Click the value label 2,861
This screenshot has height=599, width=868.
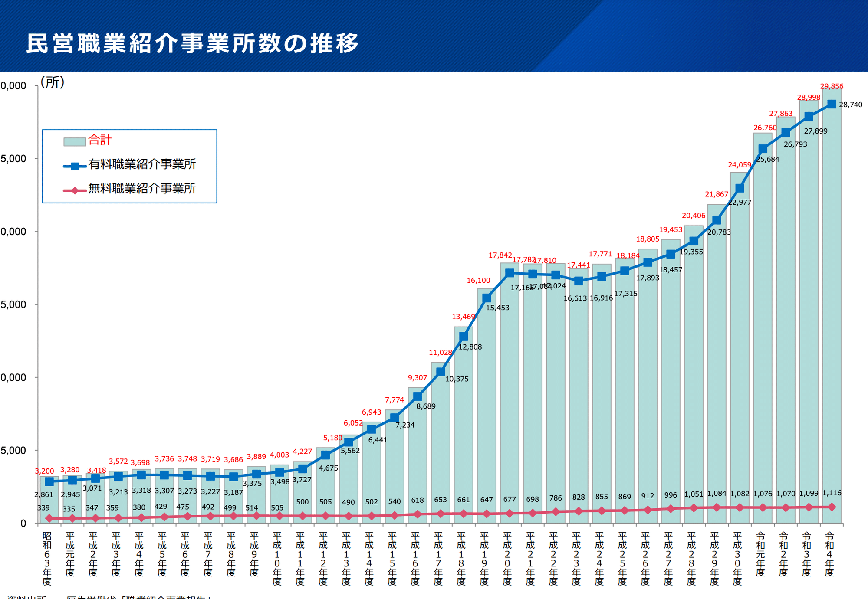43,494
